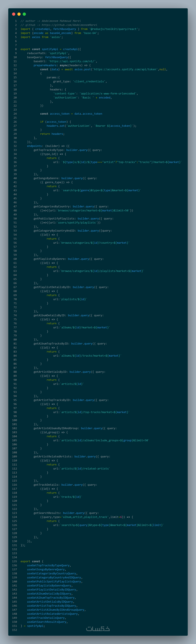Click the base64_encode alias in the import
Screen dimensions: 196x644
(x=60, y=33)
